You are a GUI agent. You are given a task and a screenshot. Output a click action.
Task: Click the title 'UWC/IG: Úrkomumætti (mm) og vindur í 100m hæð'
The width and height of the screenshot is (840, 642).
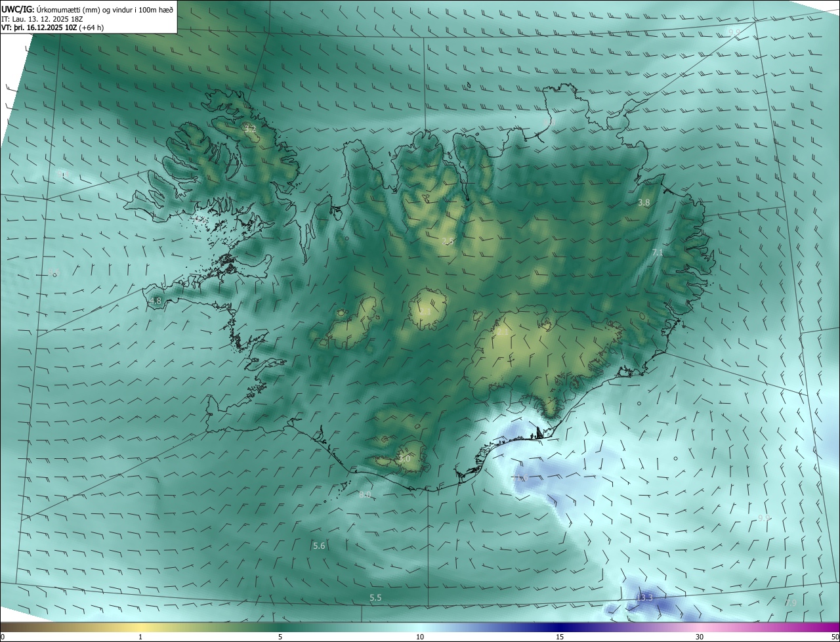tap(86, 9)
